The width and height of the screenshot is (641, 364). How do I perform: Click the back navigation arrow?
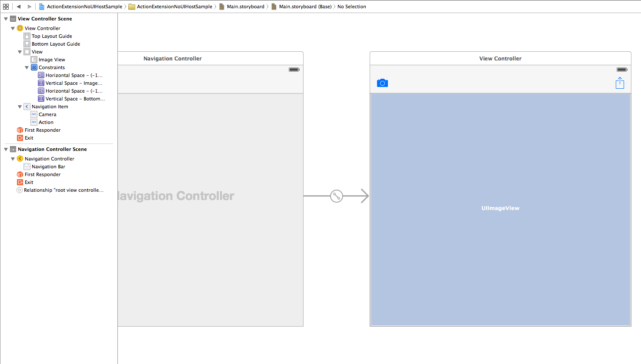tap(18, 7)
